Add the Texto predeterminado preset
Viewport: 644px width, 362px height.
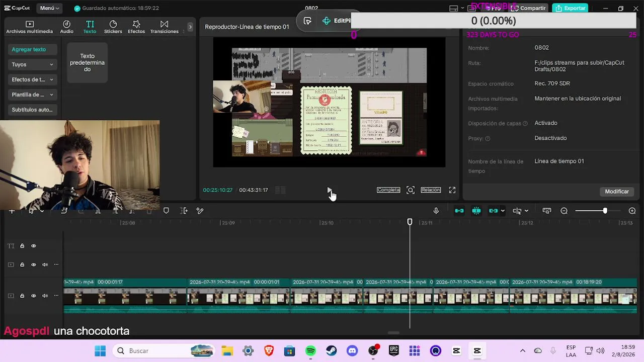(x=87, y=63)
